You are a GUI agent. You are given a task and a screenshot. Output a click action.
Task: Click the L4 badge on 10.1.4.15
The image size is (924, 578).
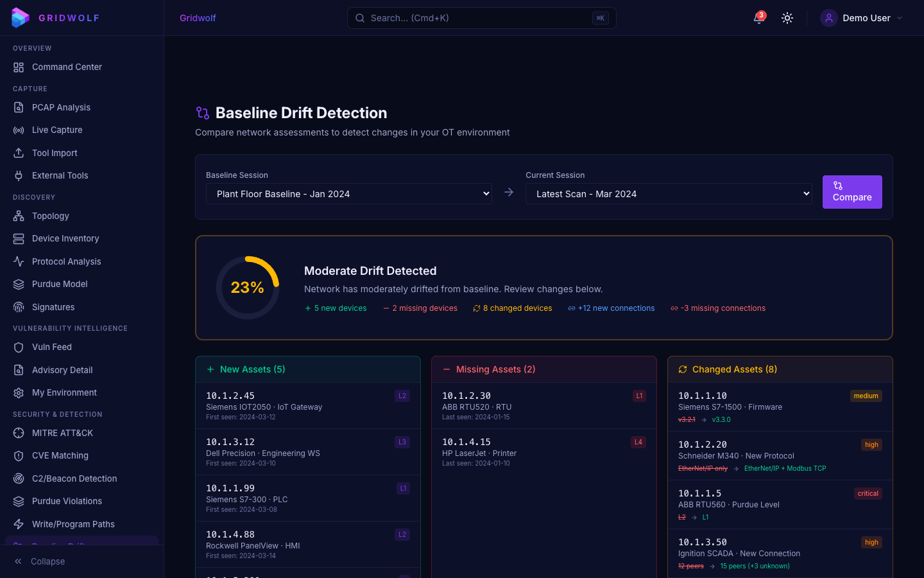click(638, 442)
